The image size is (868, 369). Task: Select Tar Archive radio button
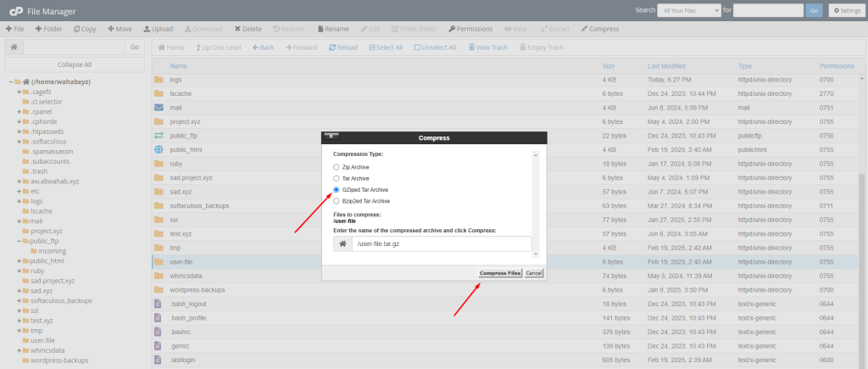click(x=337, y=178)
